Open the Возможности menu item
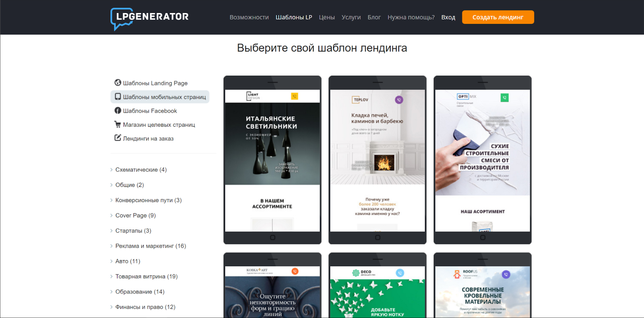This screenshot has height=318, width=644. point(249,17)
